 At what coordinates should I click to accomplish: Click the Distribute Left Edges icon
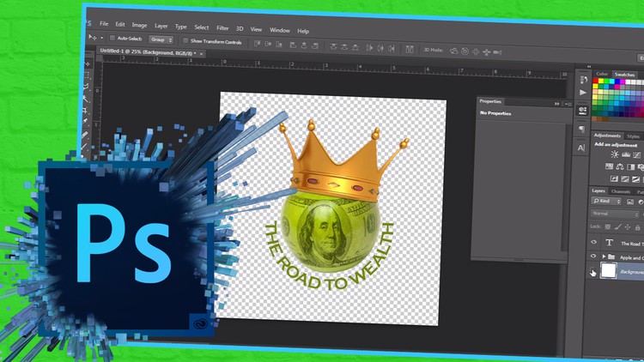(369, 48)
